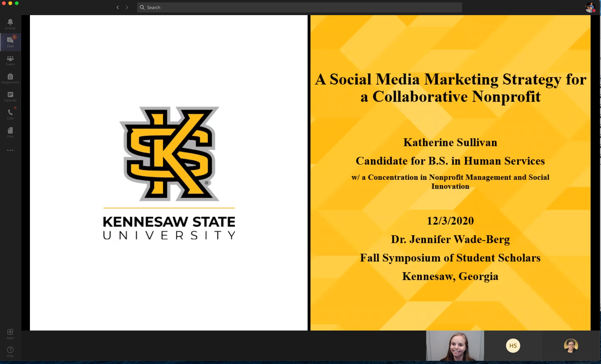Open the profile avatar menu
601x364 pixels.
pyautogui.click(x=590, y=7)
